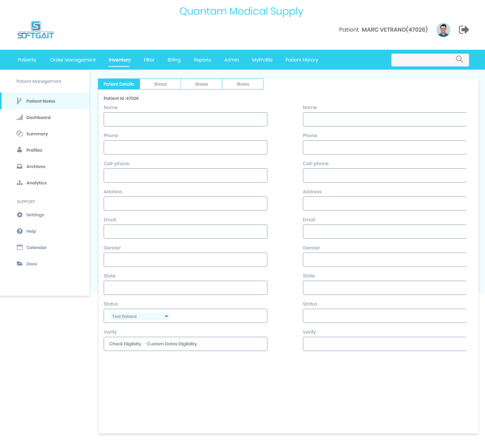Click the logout arrow icon

click(x=464, y=29)
